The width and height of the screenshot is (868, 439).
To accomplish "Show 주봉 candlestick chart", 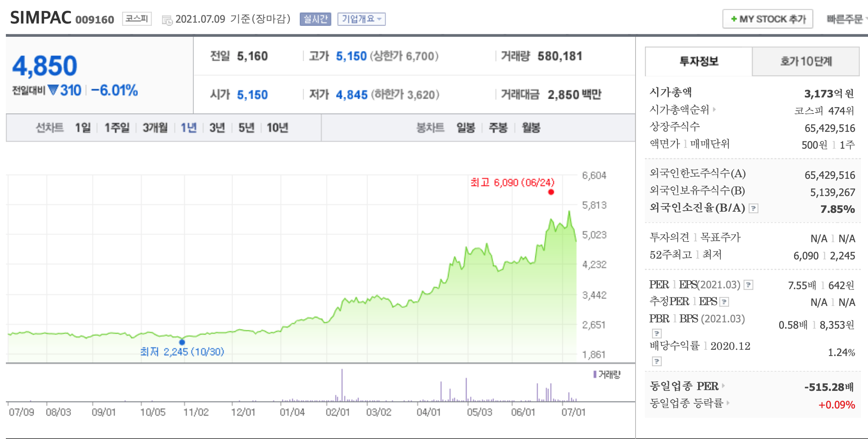I will pyautogui.click(x=498, y=128).
